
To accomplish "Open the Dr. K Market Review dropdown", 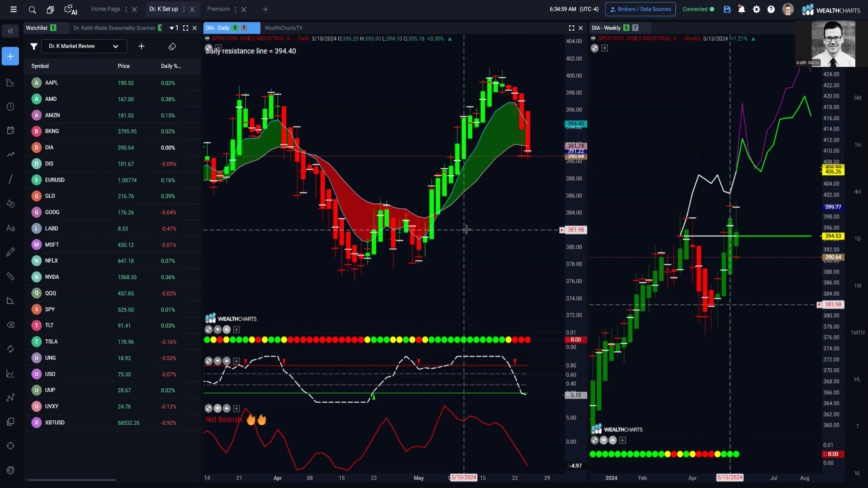I will 84,46.
